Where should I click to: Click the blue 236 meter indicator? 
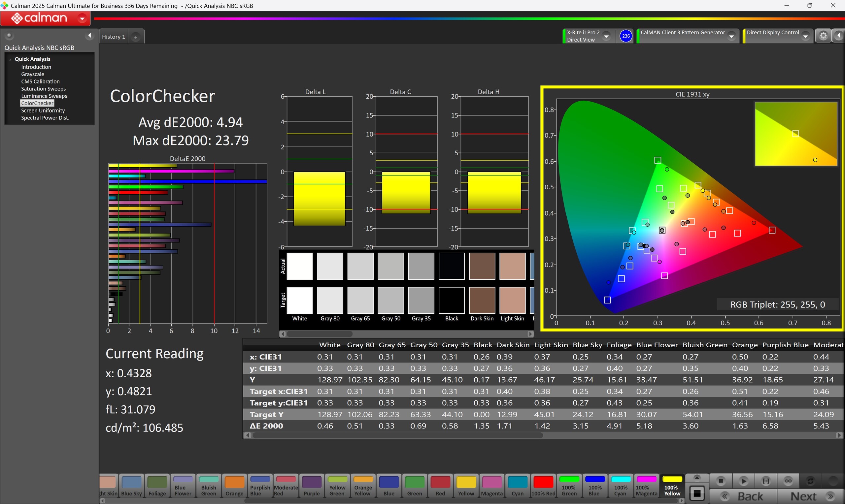pos(626,36)
